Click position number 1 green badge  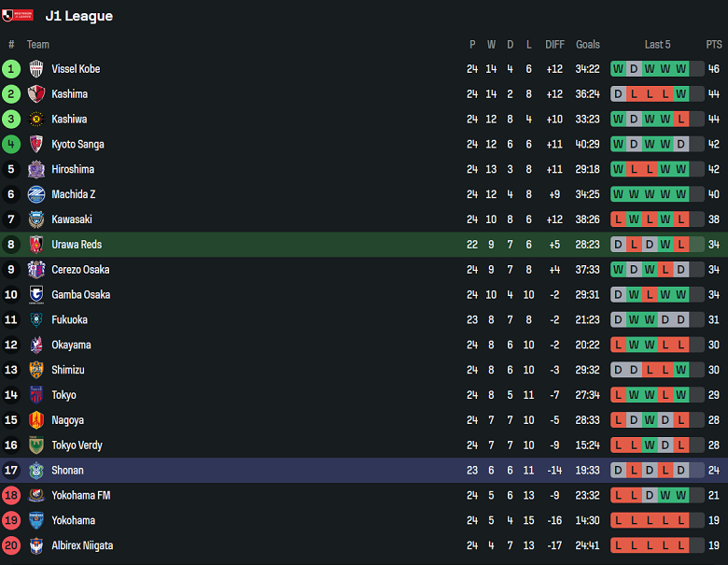pos(11,69)
